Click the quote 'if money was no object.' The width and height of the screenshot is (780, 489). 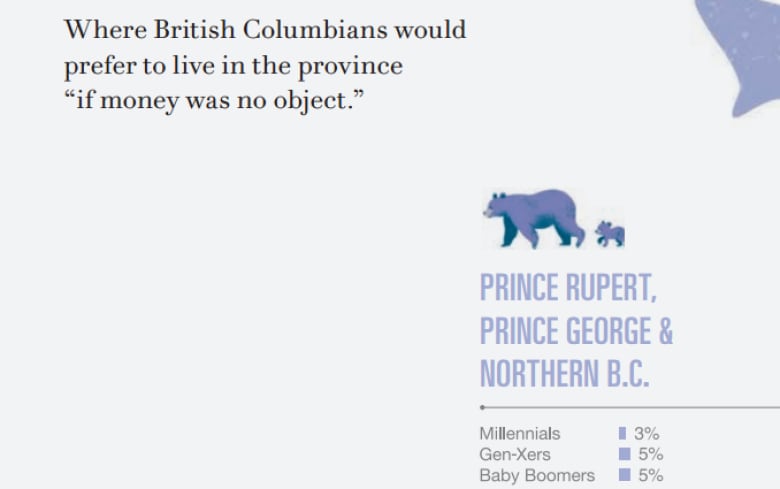(214, 101)
